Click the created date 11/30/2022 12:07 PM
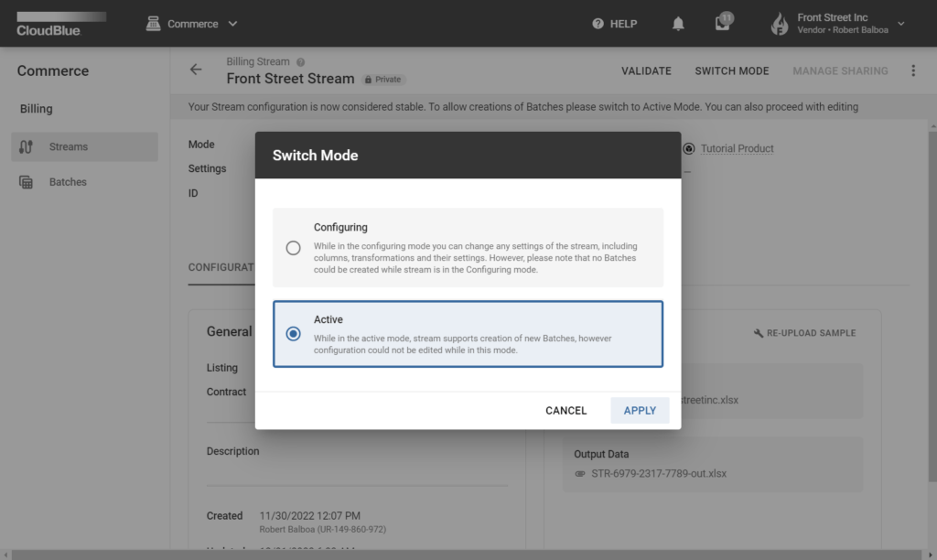Screen dimensions: 937x560 (309, 516)
